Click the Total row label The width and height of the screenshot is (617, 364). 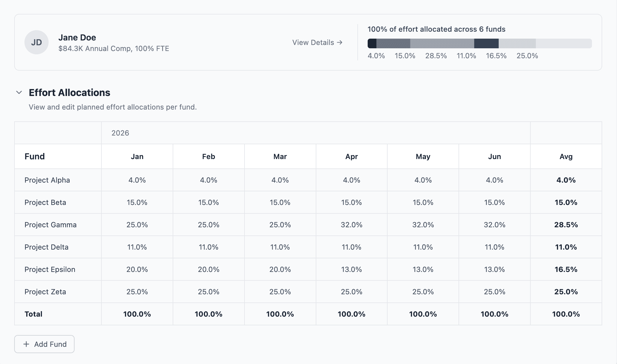pos(34,314)
